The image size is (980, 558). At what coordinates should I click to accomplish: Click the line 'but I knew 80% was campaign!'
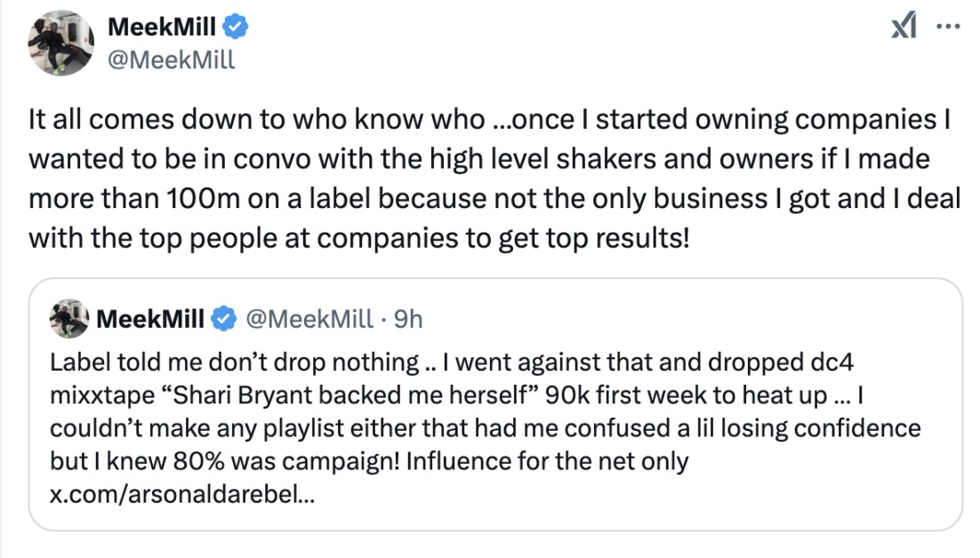coord(224,462)
